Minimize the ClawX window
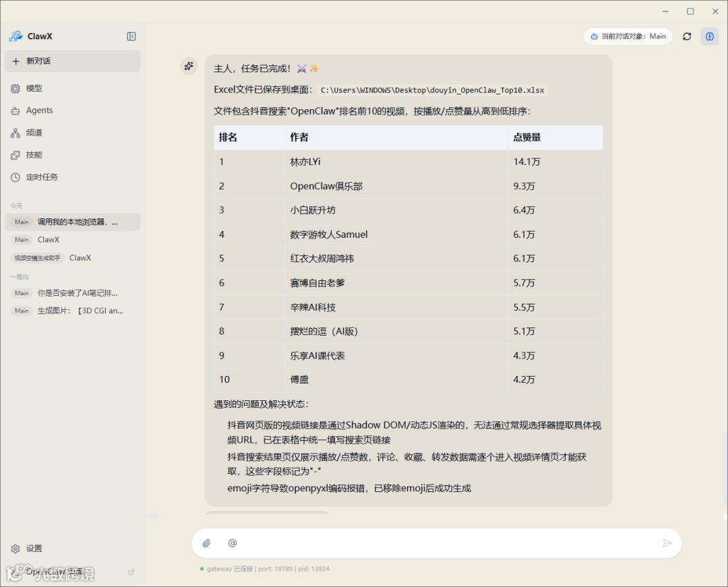Viewport: 728px width, 587px height. click(x=665, y=11)
